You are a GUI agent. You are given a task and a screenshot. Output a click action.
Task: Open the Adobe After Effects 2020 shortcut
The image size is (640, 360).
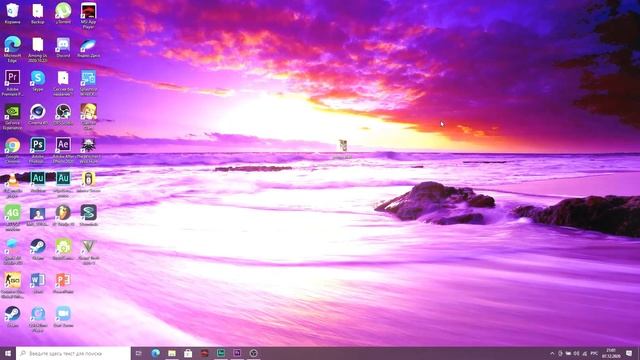point(63,146)
